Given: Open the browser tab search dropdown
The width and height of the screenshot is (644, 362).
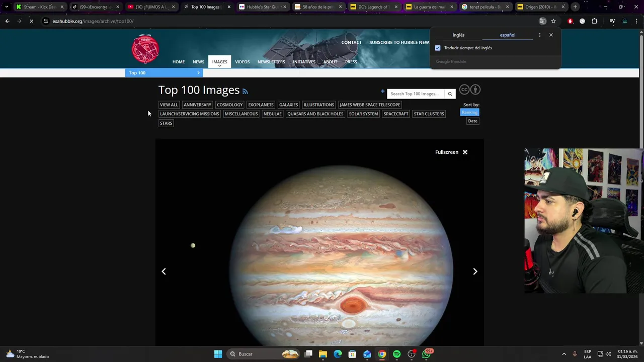Looking at the screenshot, I should [7, 7].
